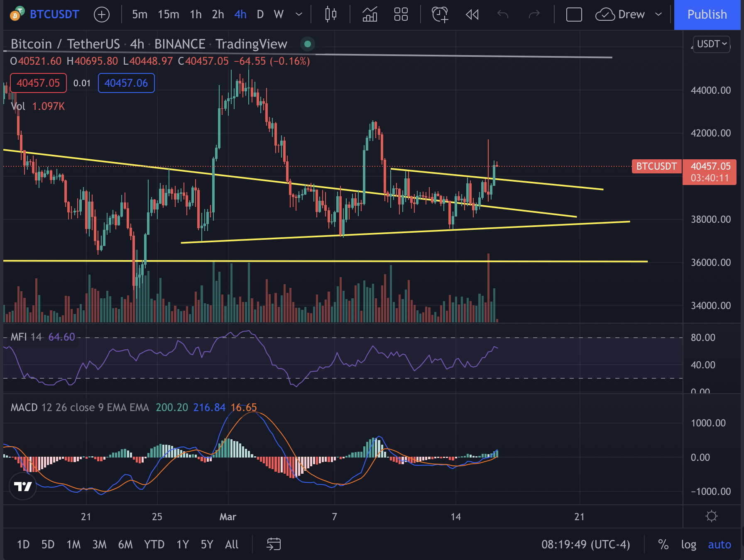Set the date range to 6M
Screen dimensions: 744x560
[125, 544]
